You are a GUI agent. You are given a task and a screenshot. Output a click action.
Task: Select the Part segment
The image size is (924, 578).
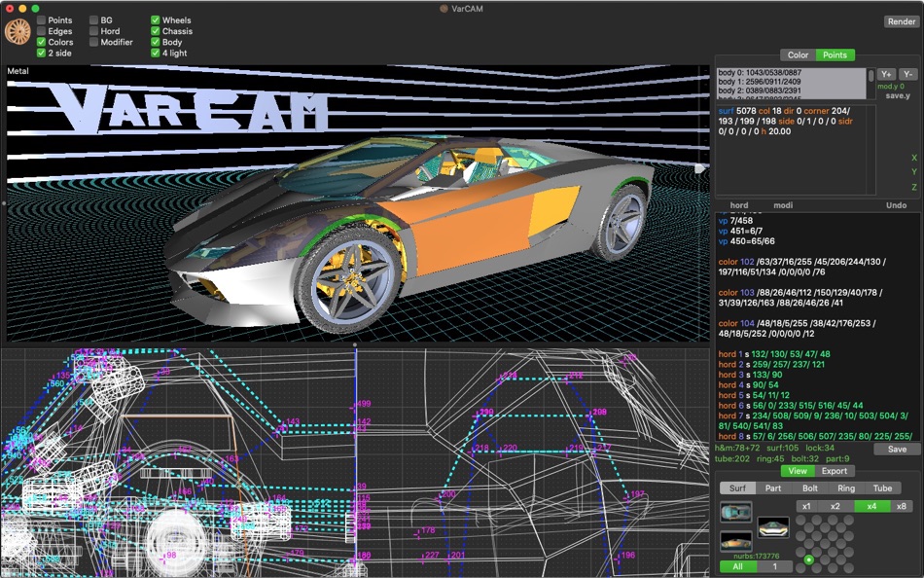773,488
